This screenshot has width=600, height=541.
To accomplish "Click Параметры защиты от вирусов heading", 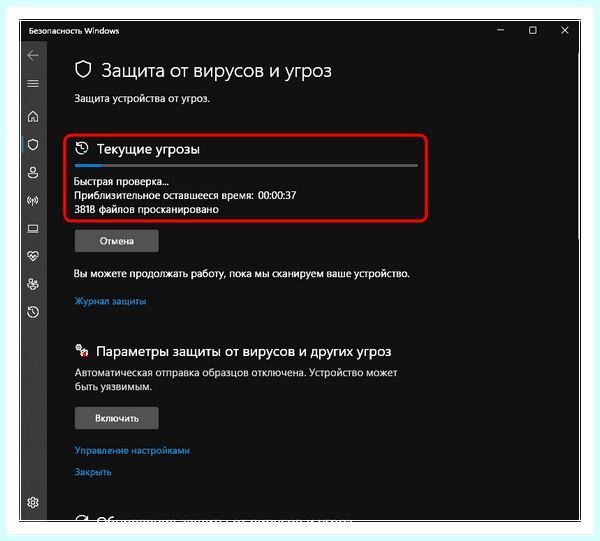I will coord(244,351).
